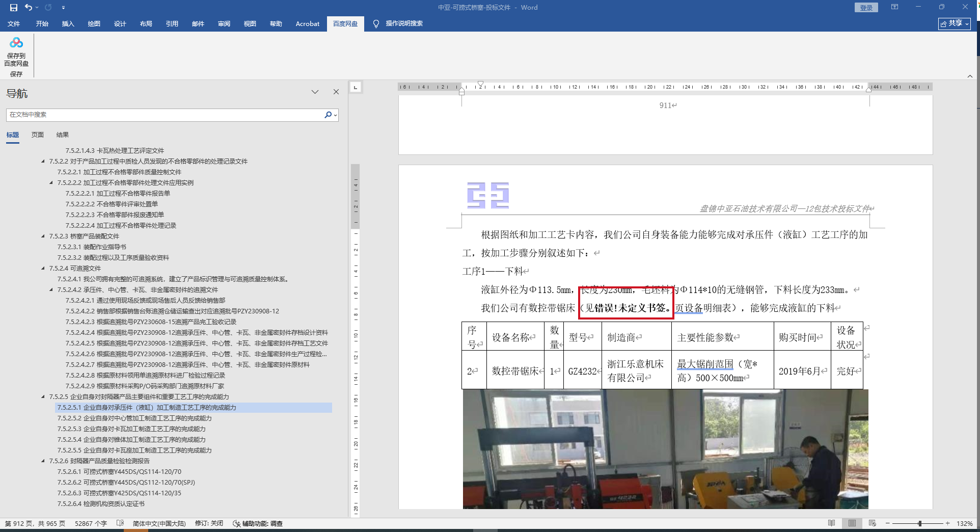
Task: Switch to the 布局 ribbon tab
Action: (x=146, y=23)
